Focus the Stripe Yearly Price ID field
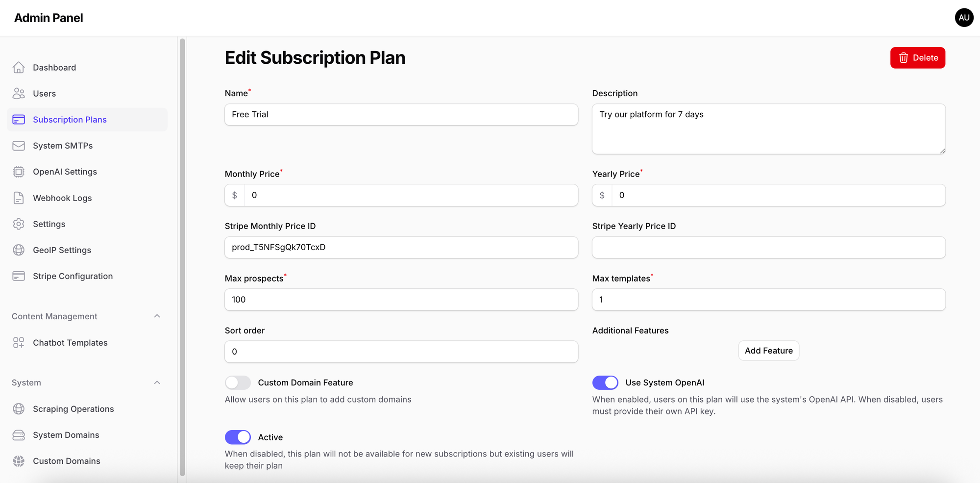This screenshot has height=483, width=980. [768, 247]
